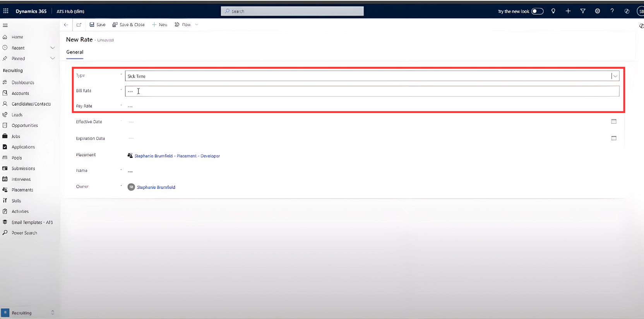The width and height of the screenshot is (644, 319).
Task: Select the General tab
Action: (x=75, y=52)
